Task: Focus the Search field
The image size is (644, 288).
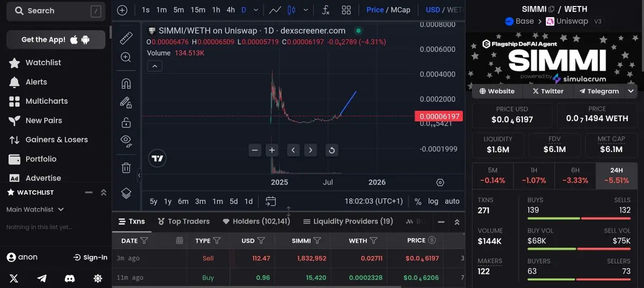Action: coord(55,11)
